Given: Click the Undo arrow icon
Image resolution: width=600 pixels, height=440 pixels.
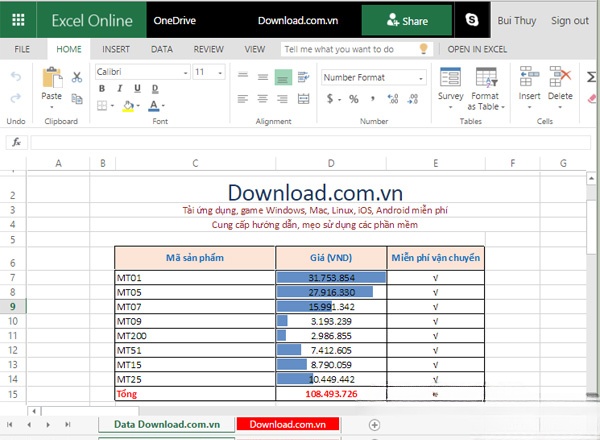Looking at the screenshot, I should pos(16,77).
